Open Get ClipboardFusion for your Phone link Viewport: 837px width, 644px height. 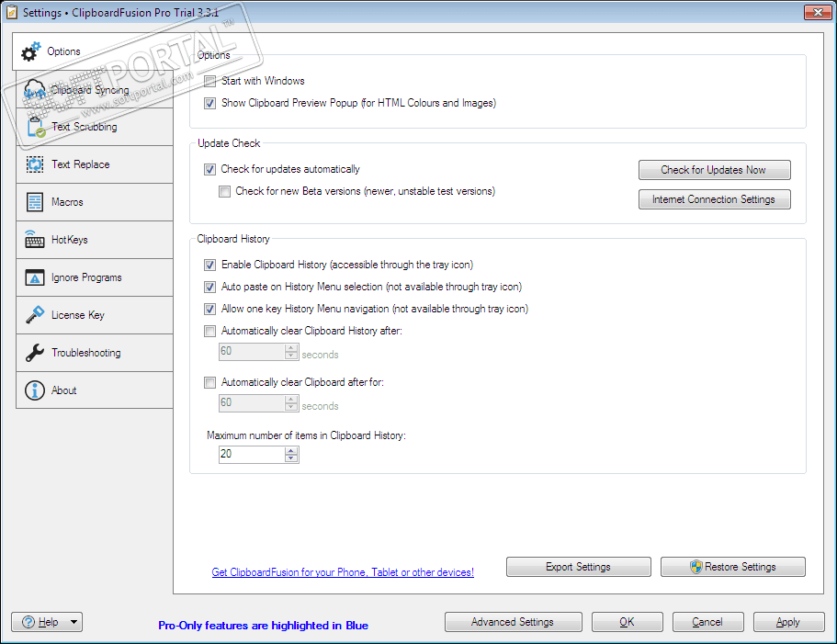(343, 572)
